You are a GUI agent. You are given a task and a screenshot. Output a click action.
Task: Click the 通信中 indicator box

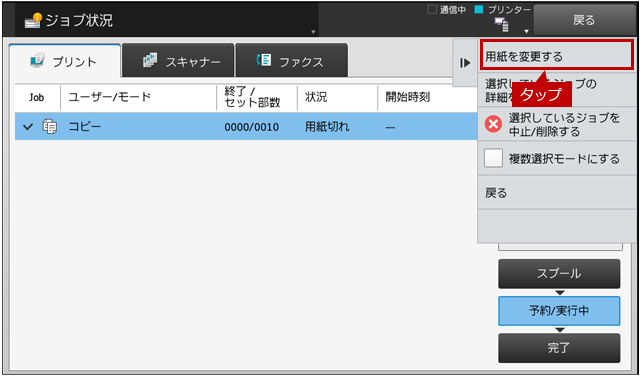point(432,9)
